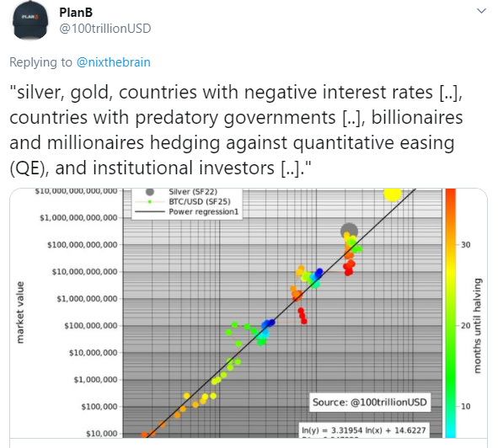Click the ln(y) regression equation box
Viewport: 498px width, 448px height.
[x=364, y=430]
